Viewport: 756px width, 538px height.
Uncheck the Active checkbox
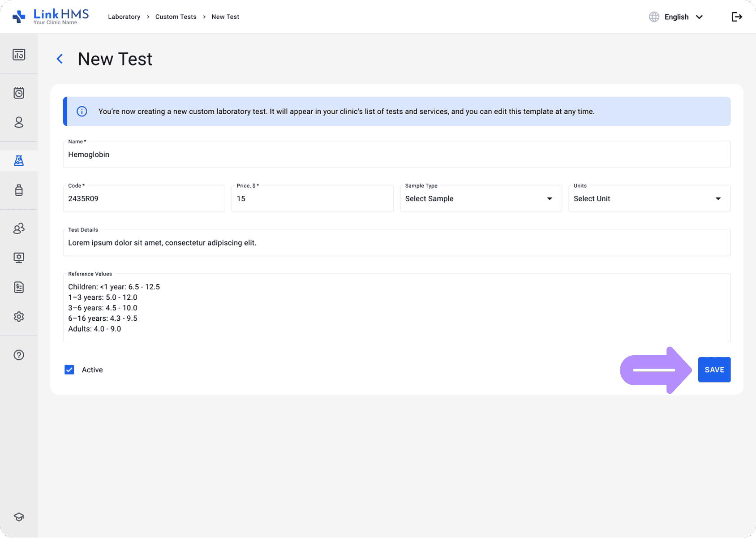pyautogui.click(x=69, y=370)
